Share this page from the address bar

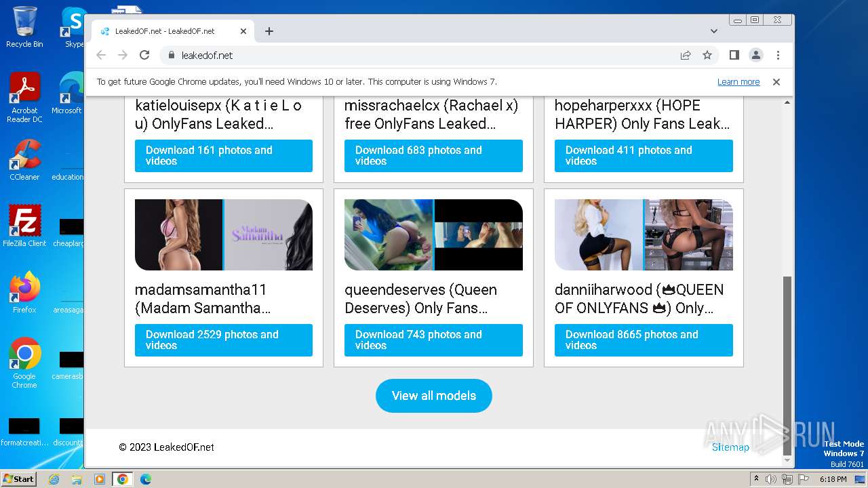(686, 55)
